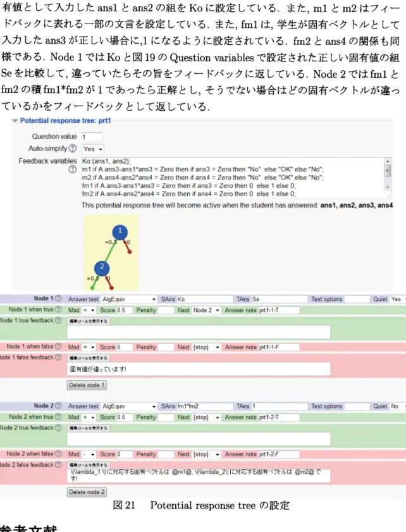Open help icon next to Node 1 false feedback

pyautogui.click(x=58, y=357)
